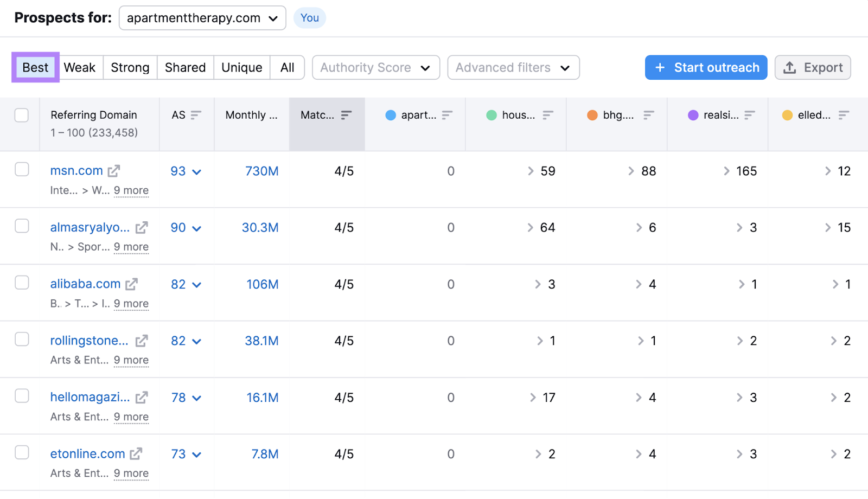Switch to the Strong tab
The image size is (868, 499).
pyautogui.click(x=130, y=68)
